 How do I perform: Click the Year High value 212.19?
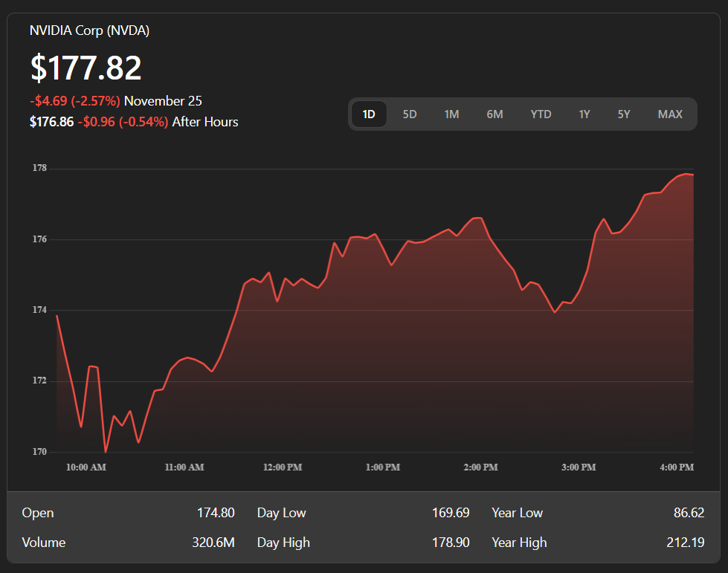685,543
